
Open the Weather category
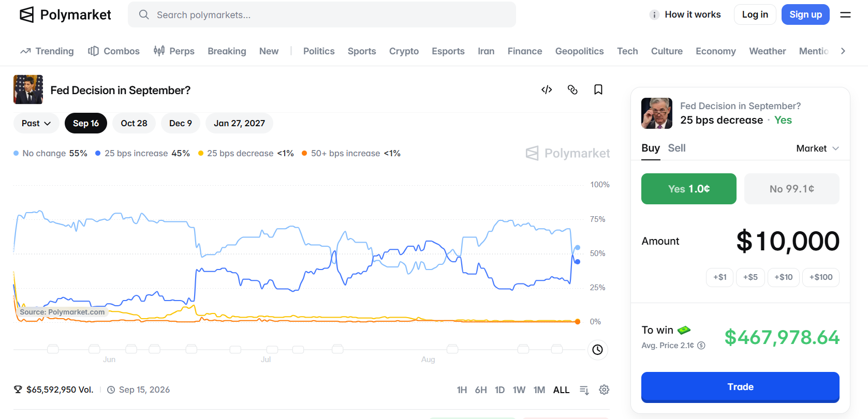(x=768, y=51)
